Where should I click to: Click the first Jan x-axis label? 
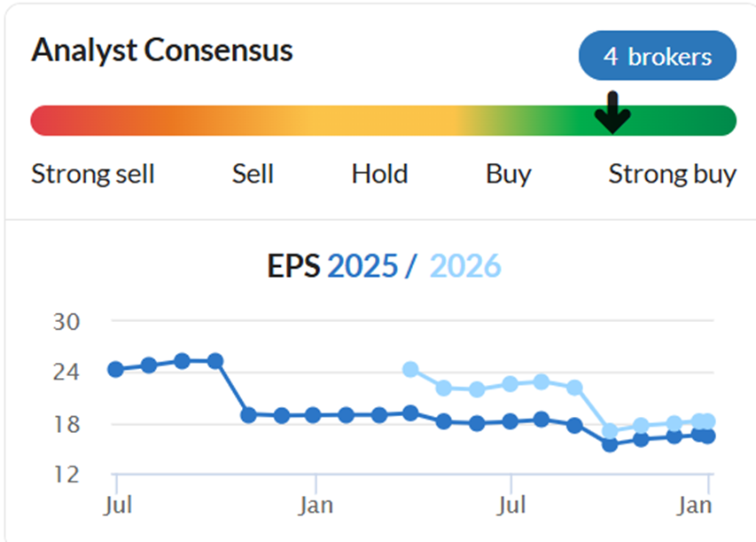click(316, 506)
